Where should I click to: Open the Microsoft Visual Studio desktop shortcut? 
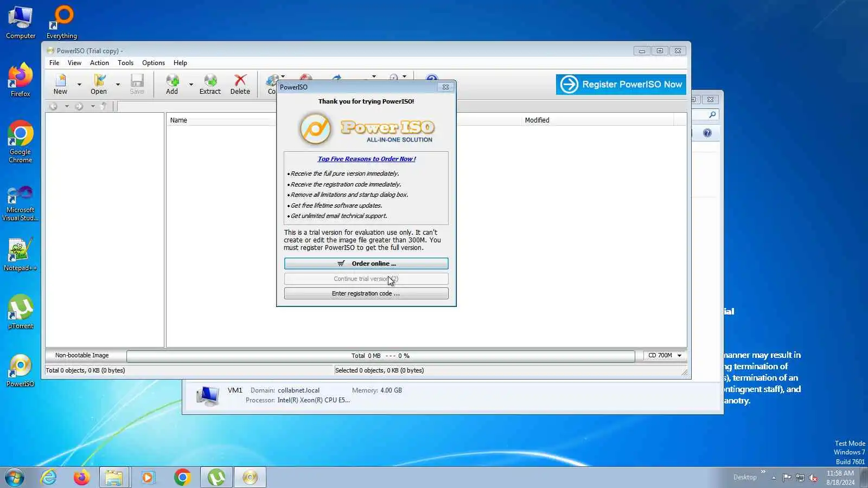pos(21,203)
